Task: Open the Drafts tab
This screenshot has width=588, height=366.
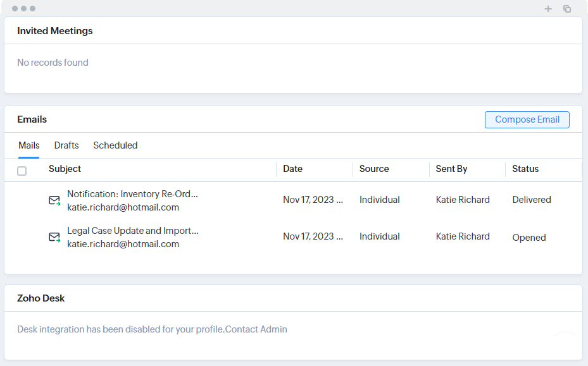Action: (66, 145)
